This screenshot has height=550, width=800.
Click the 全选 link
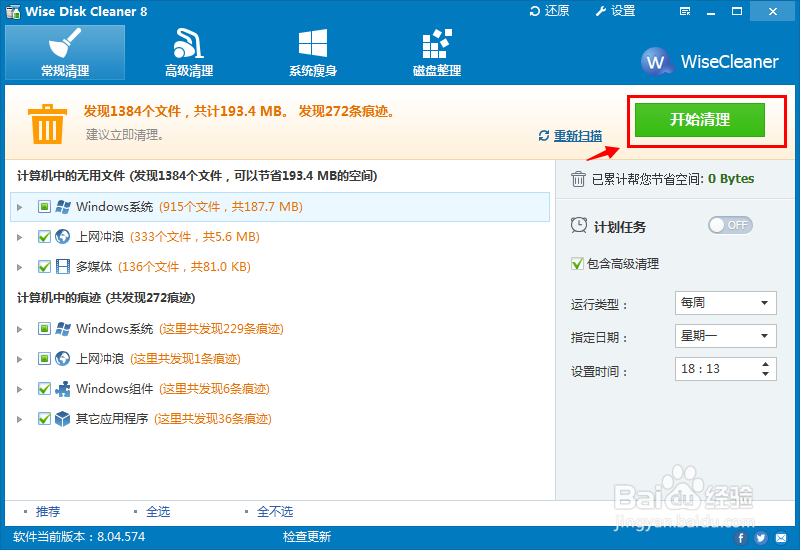pos(158,511)
